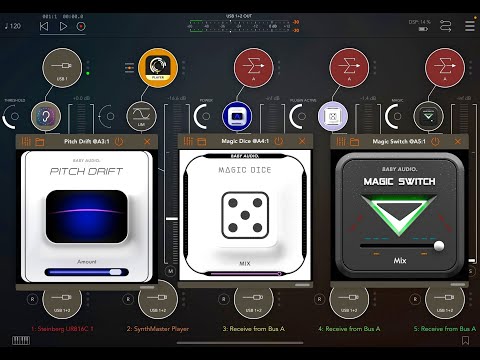Open the Magic Switch effect node
Viewport: 480px width, 360px height.
[x=429, y=116]
